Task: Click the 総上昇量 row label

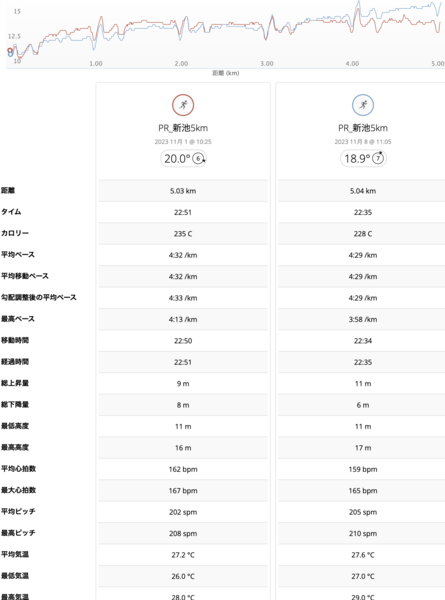Action: 15,383
